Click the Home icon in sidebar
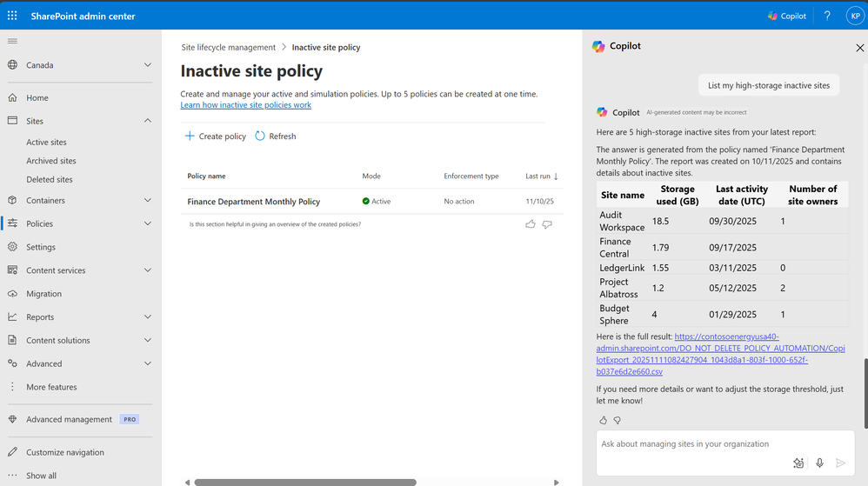868x486 pixels. click(x=12, y=97)
